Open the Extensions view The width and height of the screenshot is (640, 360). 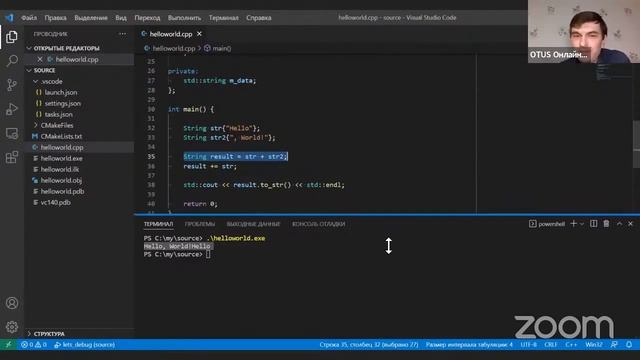click(12, 157)
